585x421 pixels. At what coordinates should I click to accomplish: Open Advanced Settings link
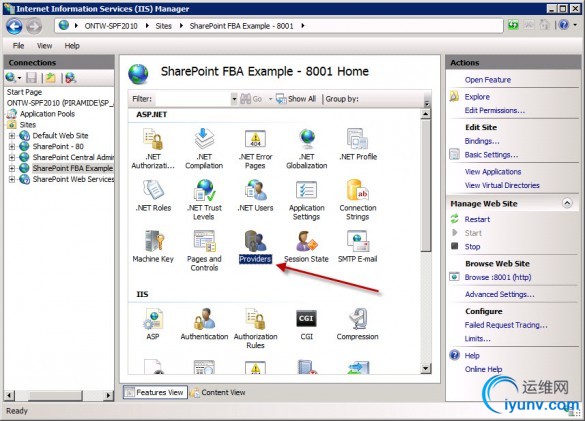pyautogui.click(x=499, y=294)
